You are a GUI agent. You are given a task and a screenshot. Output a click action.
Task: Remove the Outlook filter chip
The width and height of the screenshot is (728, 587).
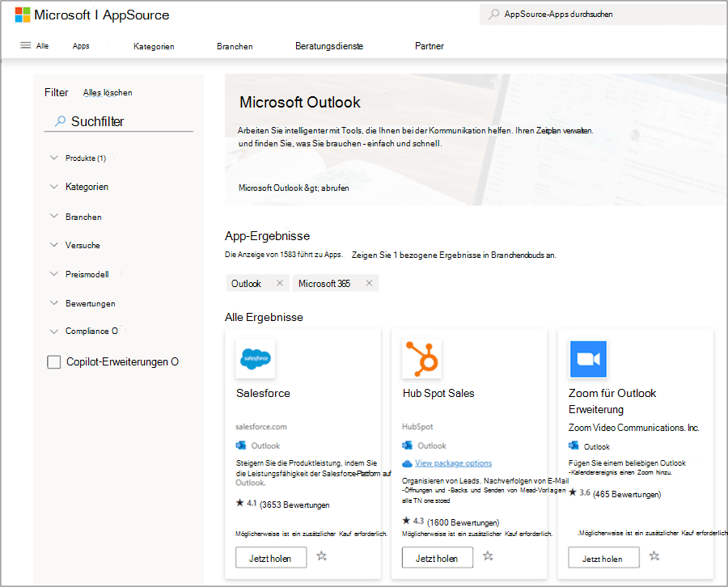click(x=280, y=283)
